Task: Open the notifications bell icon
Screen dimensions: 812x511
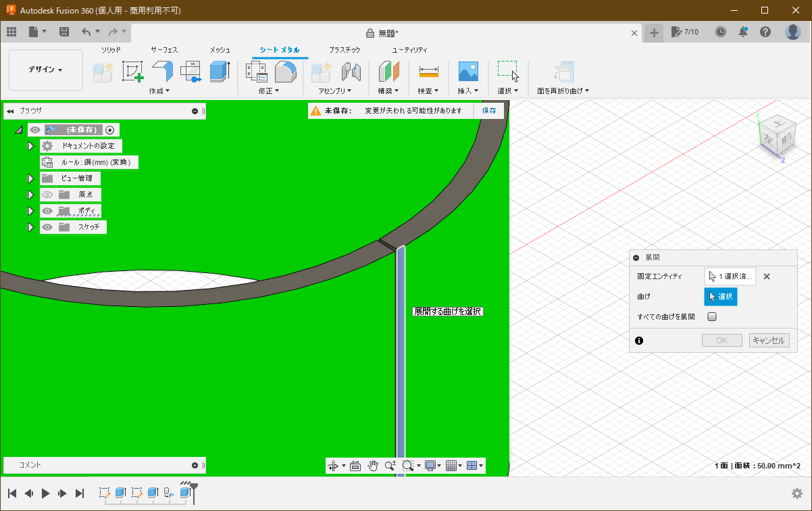Action: (x=743, y=32)
